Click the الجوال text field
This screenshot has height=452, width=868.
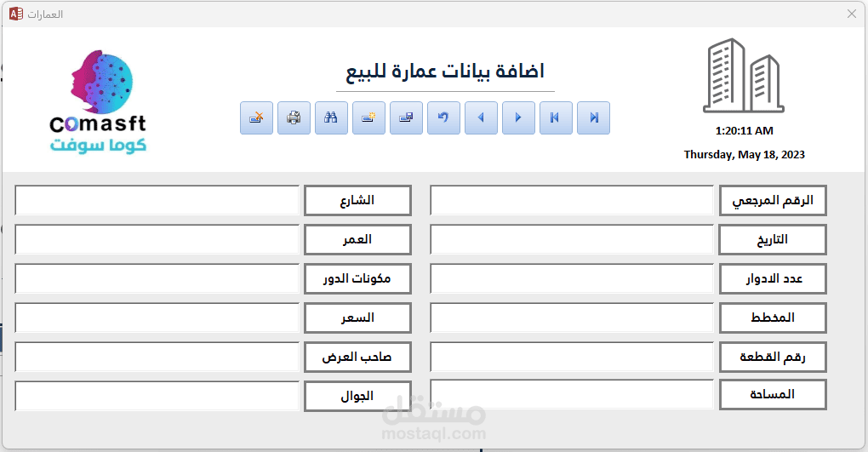pyautogui.click(x=157, y=396)
